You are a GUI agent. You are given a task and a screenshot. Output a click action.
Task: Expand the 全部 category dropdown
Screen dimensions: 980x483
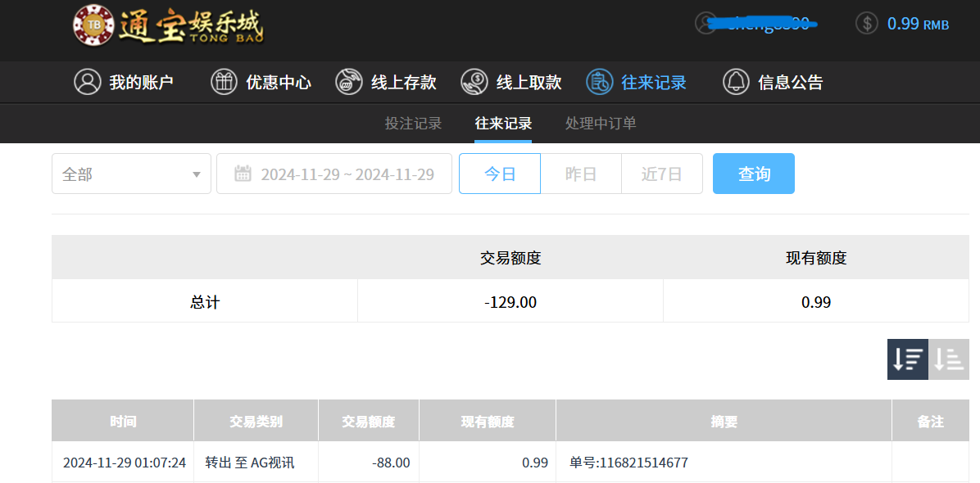pyautogui.click(x=131, y=174)
